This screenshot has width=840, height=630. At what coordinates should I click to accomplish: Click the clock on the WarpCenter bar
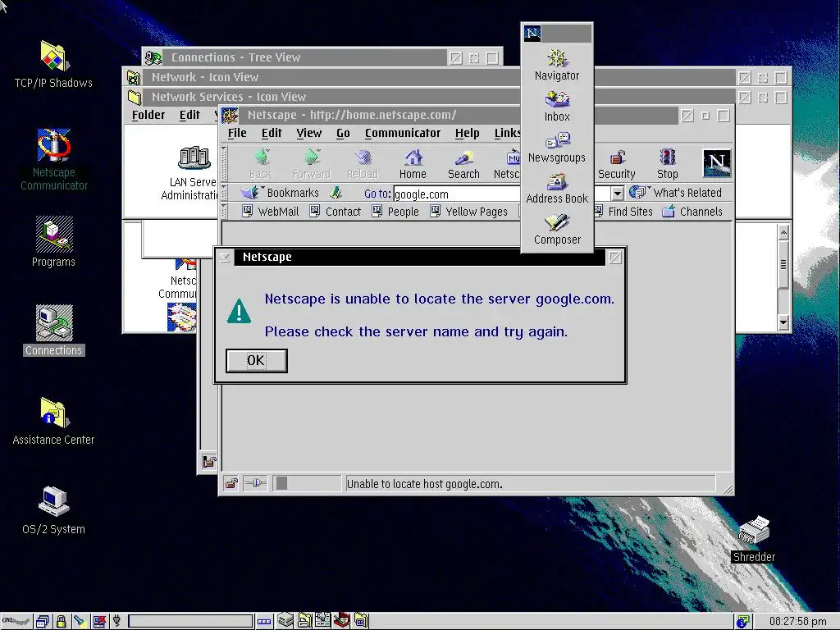[797, 622]
